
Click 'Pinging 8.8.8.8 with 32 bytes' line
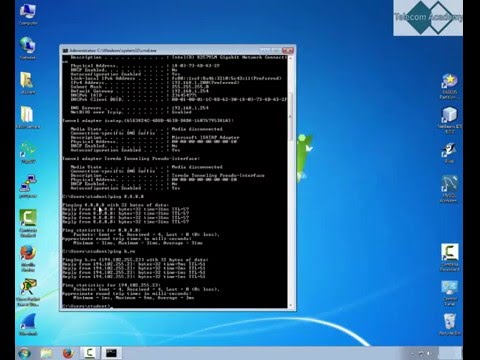click(x=116, y=205)
